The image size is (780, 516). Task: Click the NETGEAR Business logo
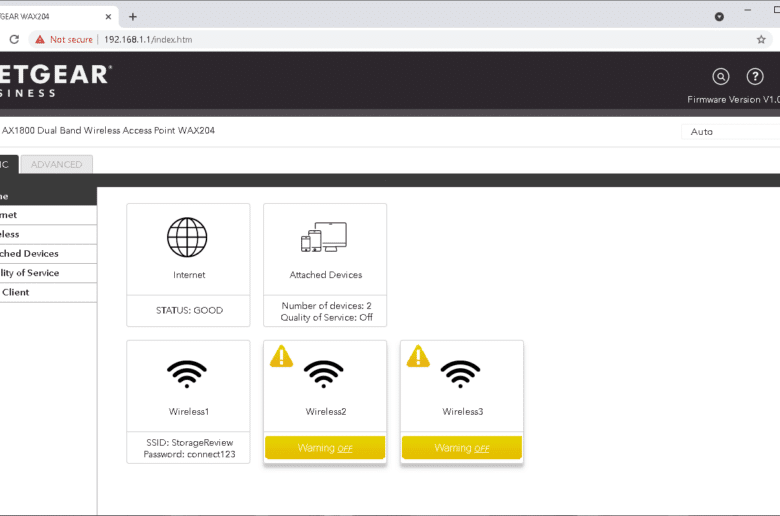coord(54,81)
